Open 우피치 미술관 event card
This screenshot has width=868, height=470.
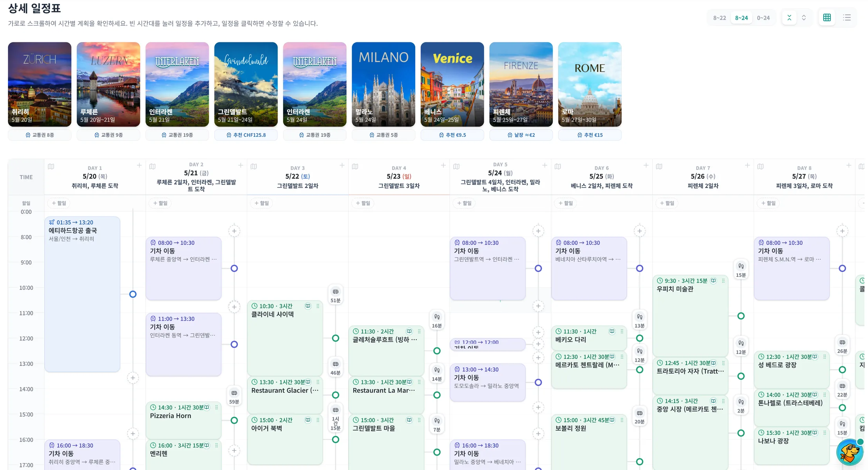[690, 315]
